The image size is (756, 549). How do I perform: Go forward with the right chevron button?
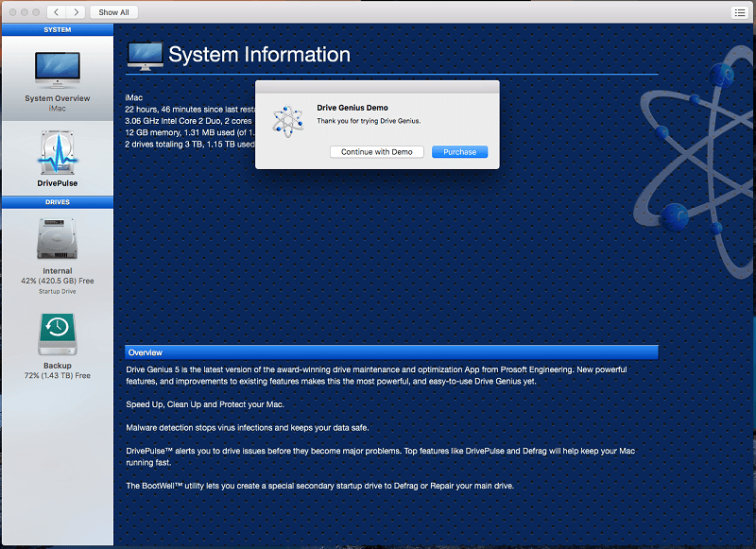[77, 12]
